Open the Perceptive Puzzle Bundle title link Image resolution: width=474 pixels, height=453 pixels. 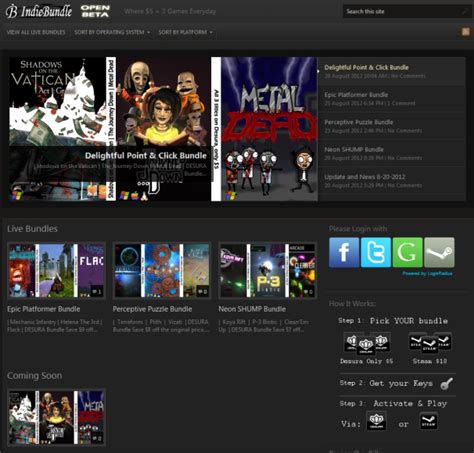tap(152, 309)
